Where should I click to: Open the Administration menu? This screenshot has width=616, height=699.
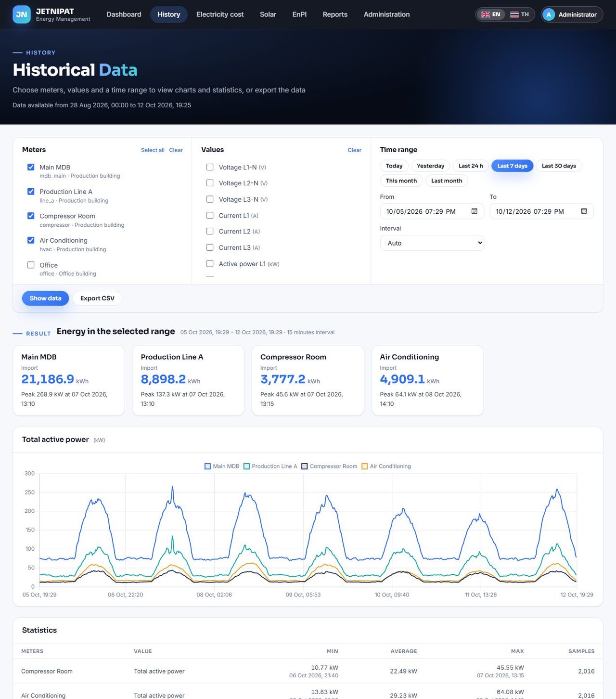387,14
